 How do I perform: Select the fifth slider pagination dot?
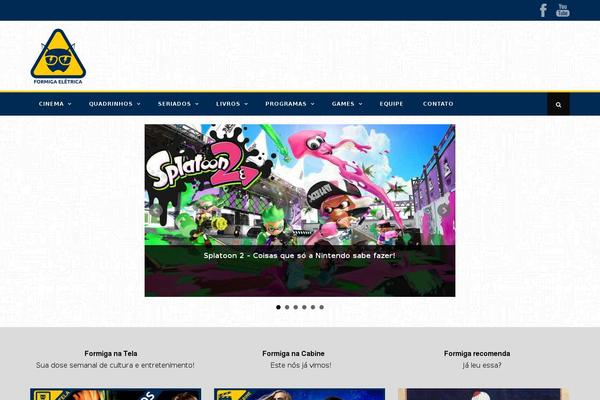[313, 307]
